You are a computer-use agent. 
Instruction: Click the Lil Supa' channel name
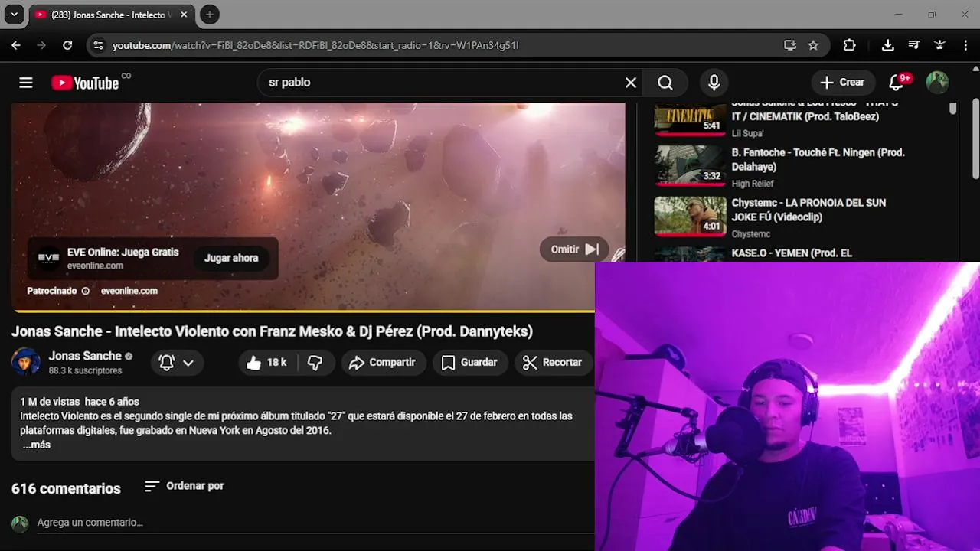coord(747,133)
